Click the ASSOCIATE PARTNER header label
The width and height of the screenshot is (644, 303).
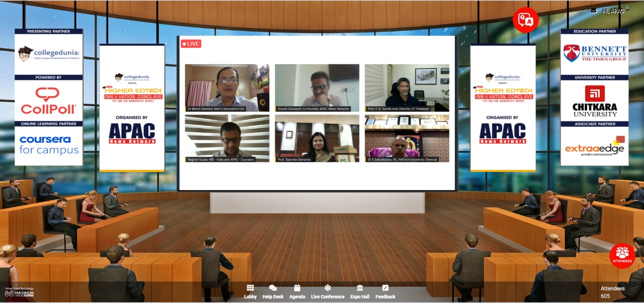click(x=595, y=124)
